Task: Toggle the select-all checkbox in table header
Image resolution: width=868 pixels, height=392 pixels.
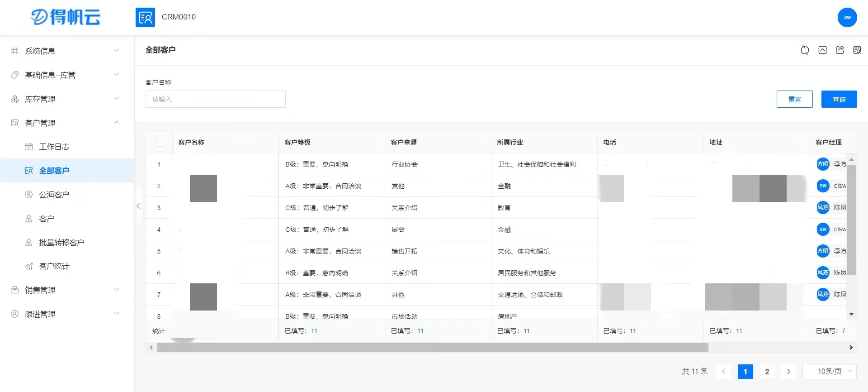Action: (x=159, y=143)
